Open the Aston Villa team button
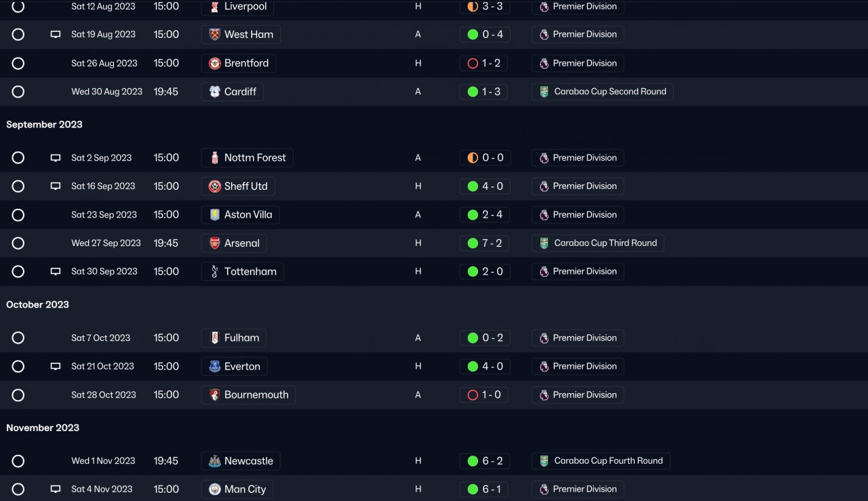This screenshot has width=868, height=501. [241, 215]
